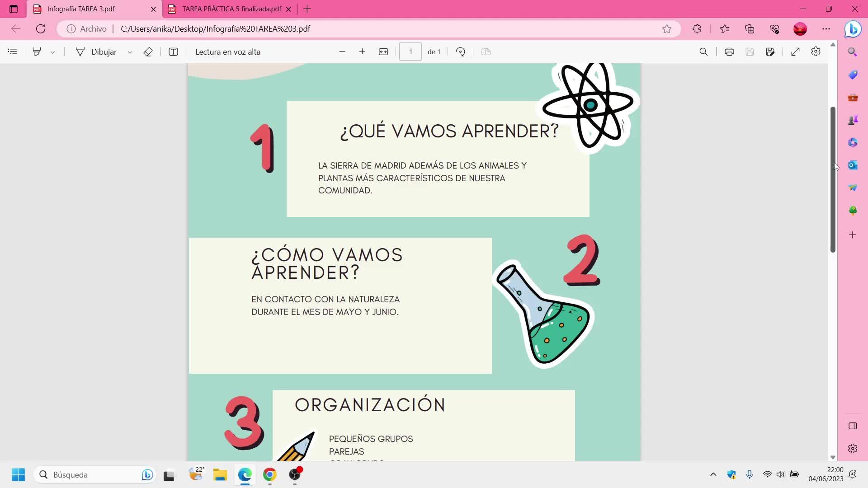Viewport: 868px width, 488px height.
Task: Print the PDF document
Action: coord(729,52)
